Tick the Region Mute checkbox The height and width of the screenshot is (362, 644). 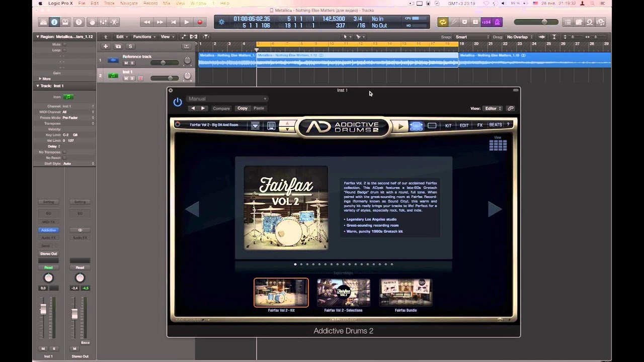pos(64,44)
